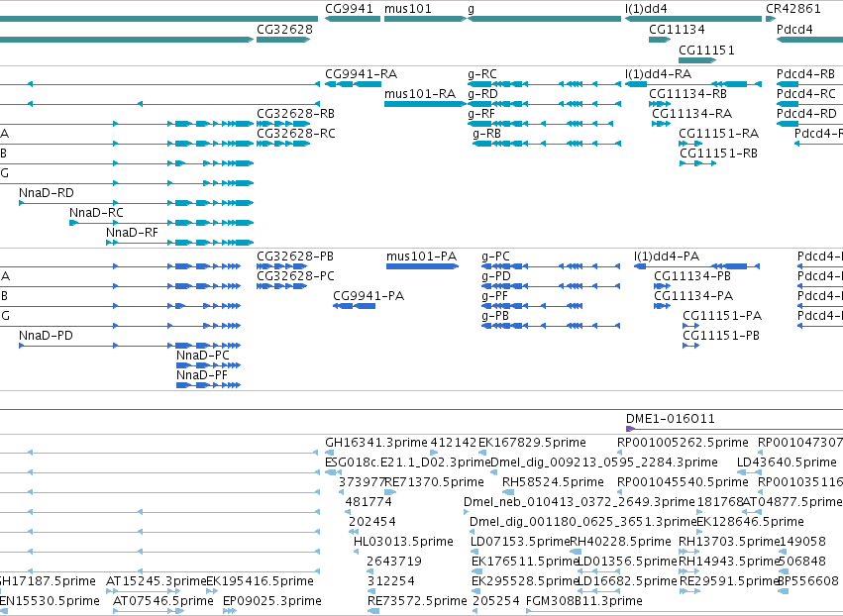
Task: Click the CG32628 gene label
Action: (284, 30)
